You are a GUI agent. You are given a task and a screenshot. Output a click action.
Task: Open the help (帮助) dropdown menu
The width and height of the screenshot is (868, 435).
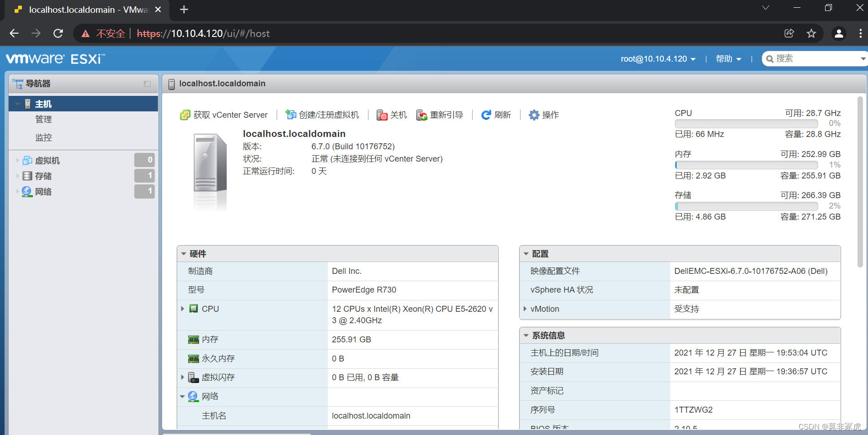click(x=728, y=59)
